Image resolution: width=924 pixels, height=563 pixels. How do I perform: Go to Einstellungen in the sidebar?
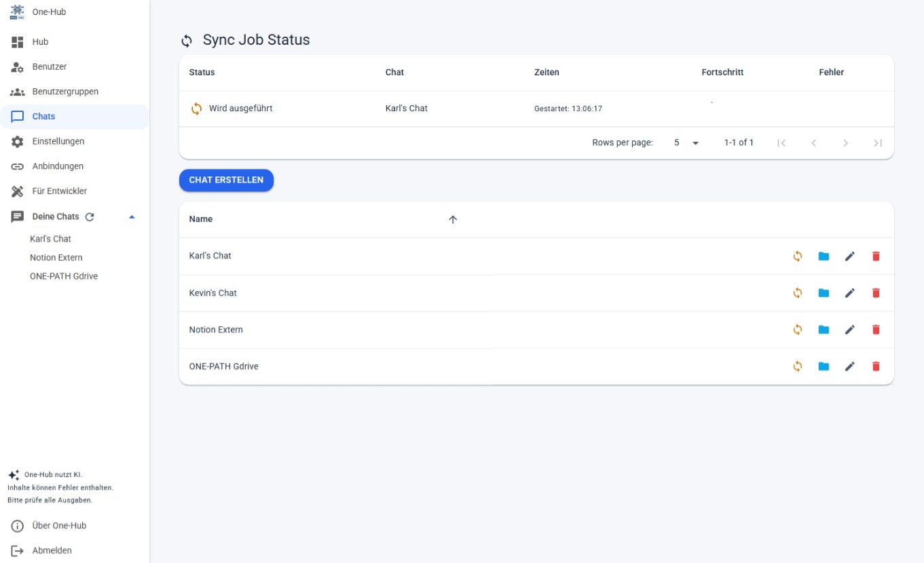coord(58,142)
